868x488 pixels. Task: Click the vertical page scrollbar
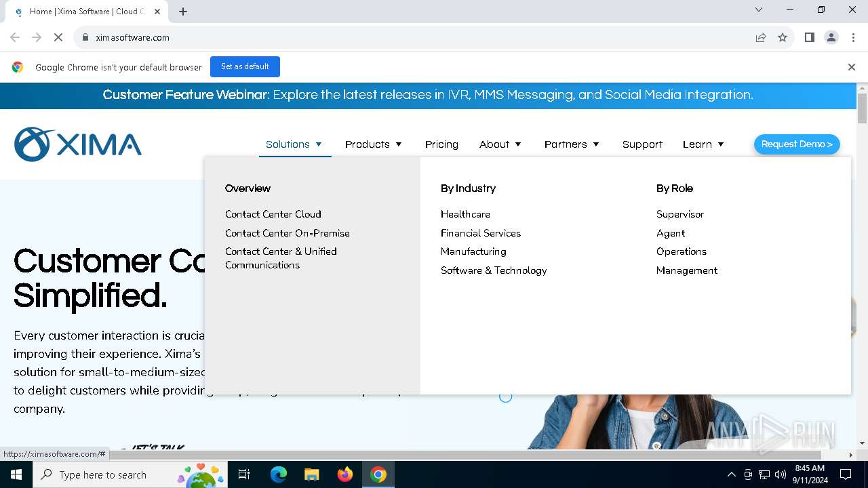coord(862,108)
